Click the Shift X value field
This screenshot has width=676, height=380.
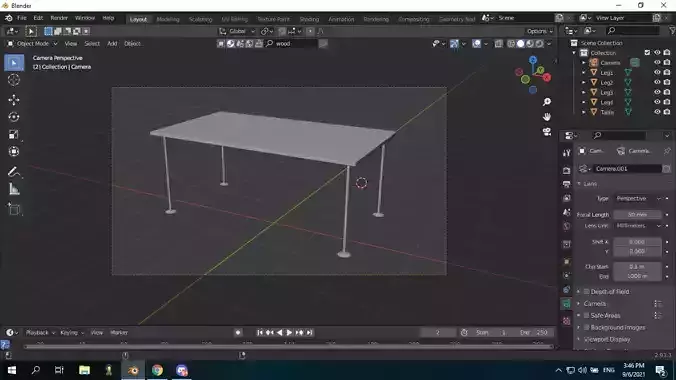point(637,242)
